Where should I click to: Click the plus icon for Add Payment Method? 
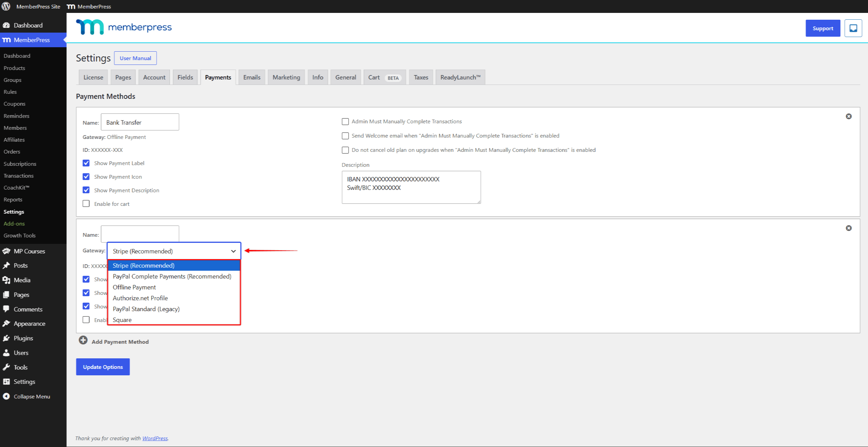click(83, 340)
